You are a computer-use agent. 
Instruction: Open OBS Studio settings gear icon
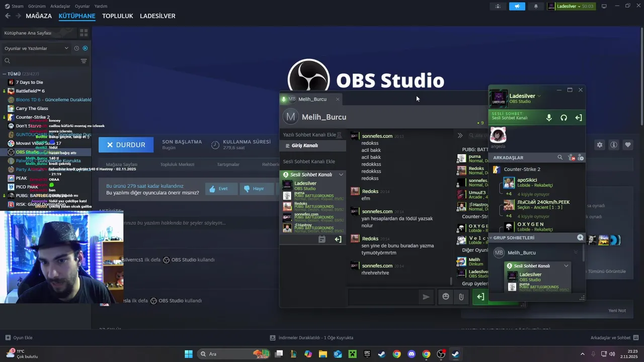(599, 145)
